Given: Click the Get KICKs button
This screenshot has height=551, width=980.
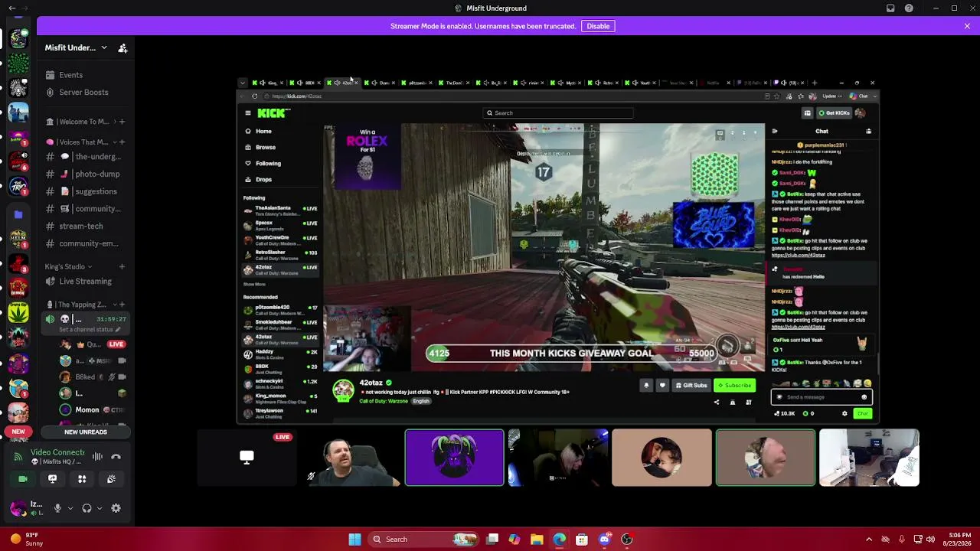Looking at the screenshot, I should (x=834, y=113).
